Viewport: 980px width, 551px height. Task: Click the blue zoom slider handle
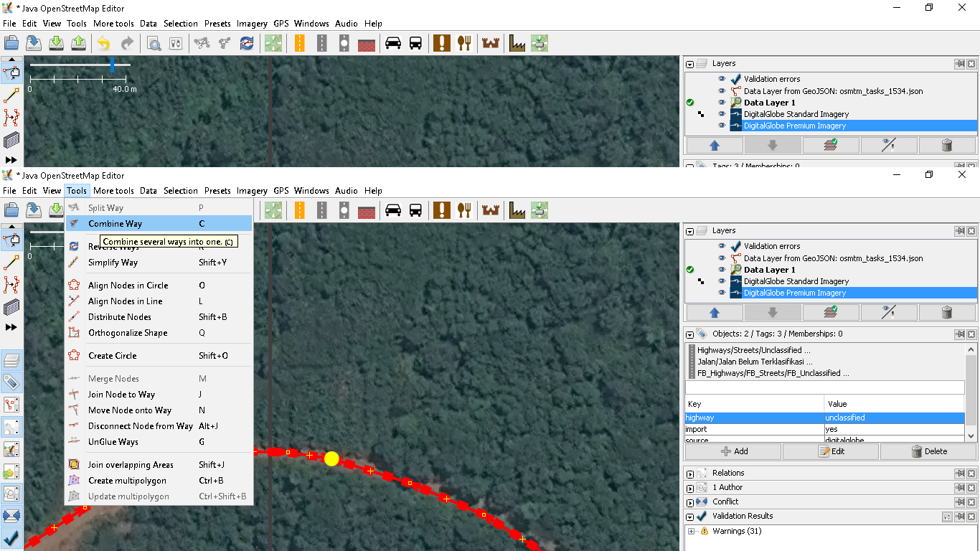[x=113, y=65]
